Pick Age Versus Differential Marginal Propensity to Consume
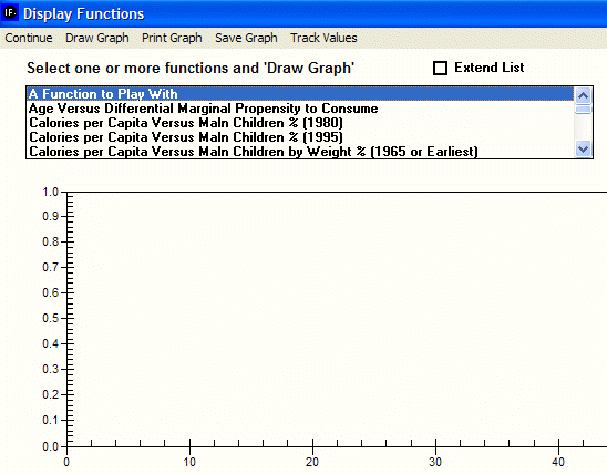 pos(203,108)
